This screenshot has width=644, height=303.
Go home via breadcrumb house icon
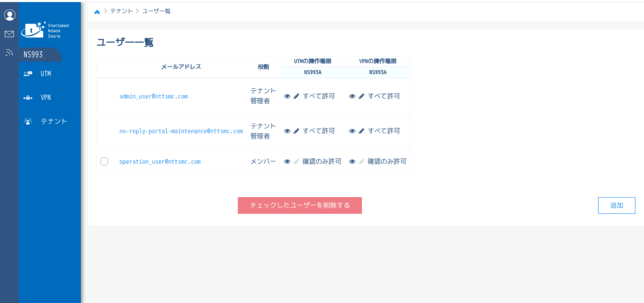97,12
